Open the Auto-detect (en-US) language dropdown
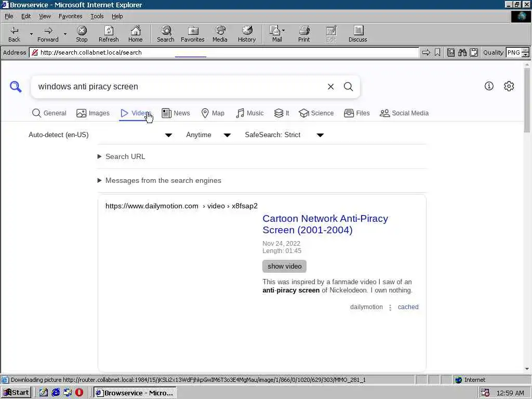 coord(100,135)
